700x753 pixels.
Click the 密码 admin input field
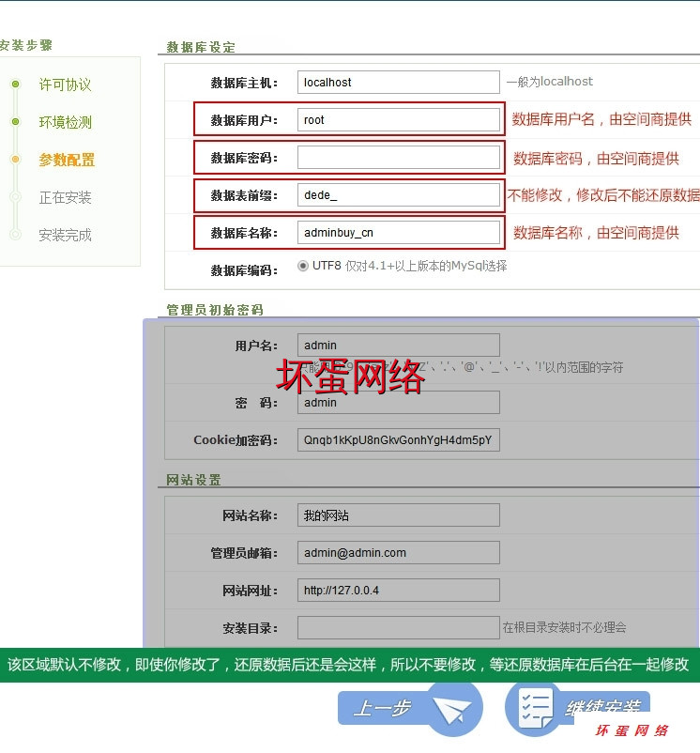398,403
